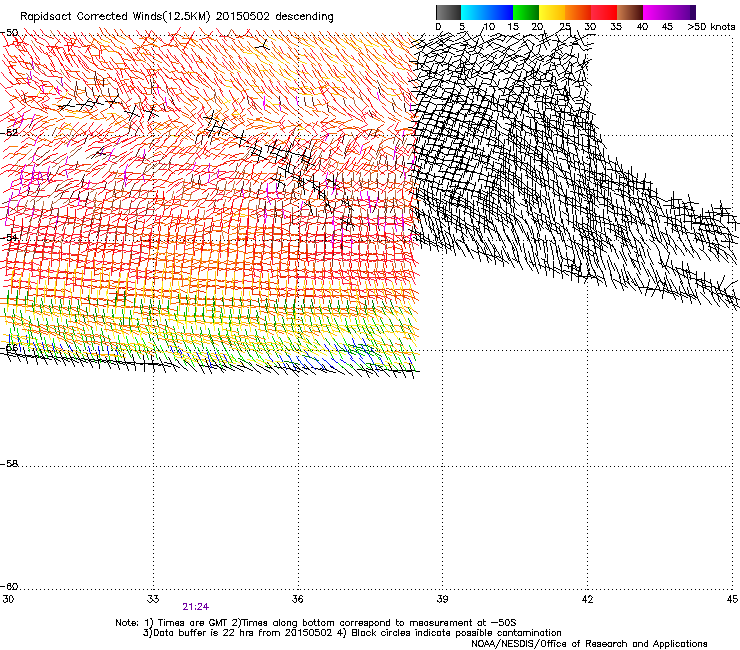Viewport: 740px width, 650px height.
Task: Click the 'Black circles indicate possible contamination' note
Action: click(456, 633)
